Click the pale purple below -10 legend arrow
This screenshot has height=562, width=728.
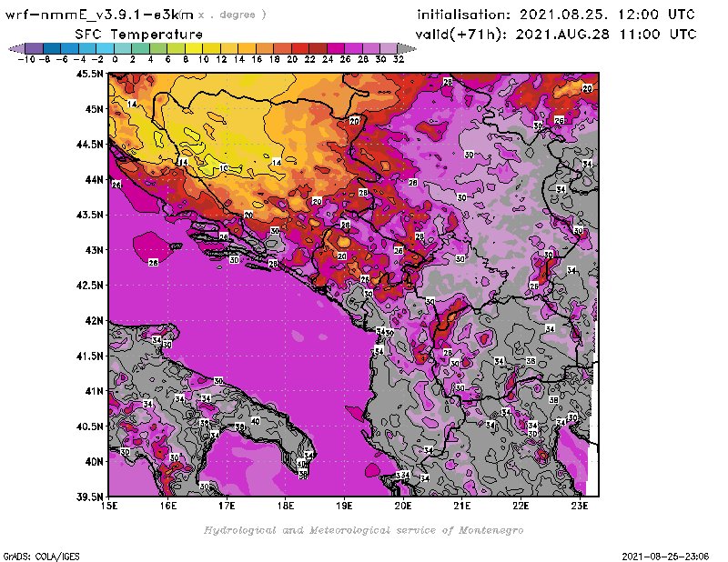tap(16, 48)
